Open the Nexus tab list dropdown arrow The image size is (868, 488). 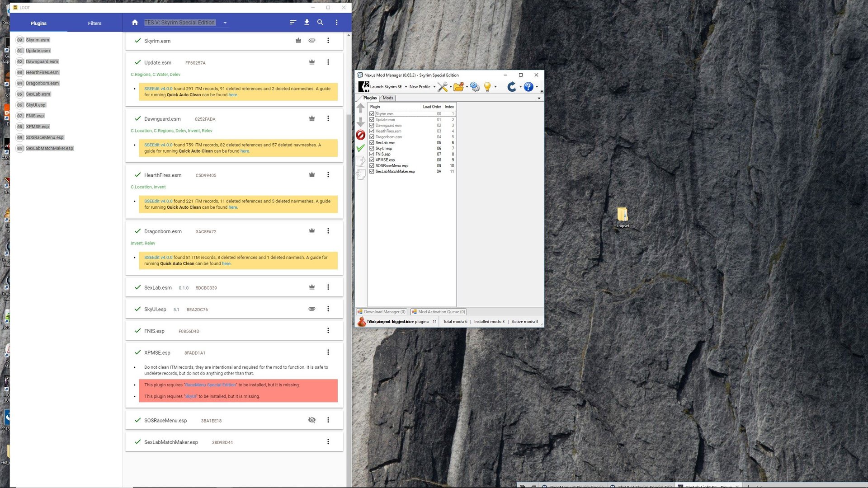[x=539, y=98]
